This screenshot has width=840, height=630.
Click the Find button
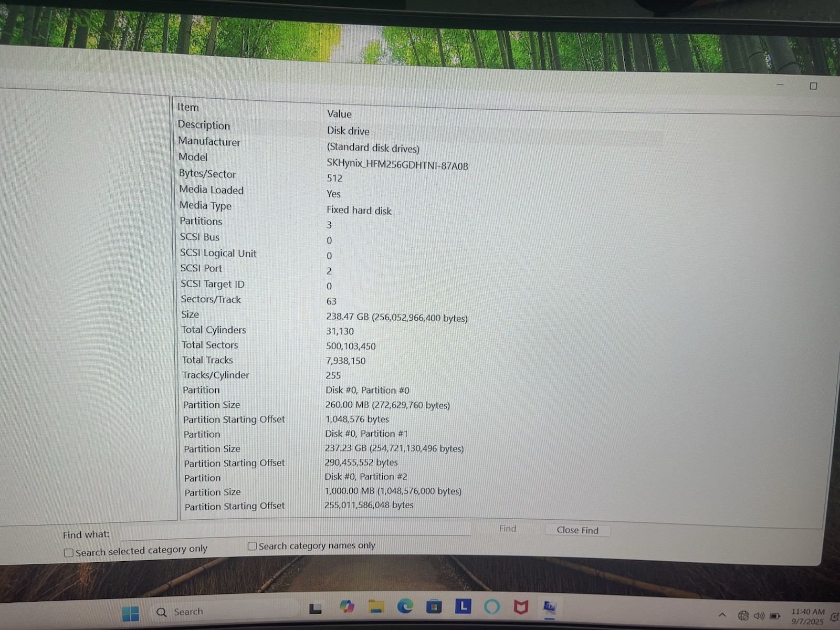pos(508,529)
